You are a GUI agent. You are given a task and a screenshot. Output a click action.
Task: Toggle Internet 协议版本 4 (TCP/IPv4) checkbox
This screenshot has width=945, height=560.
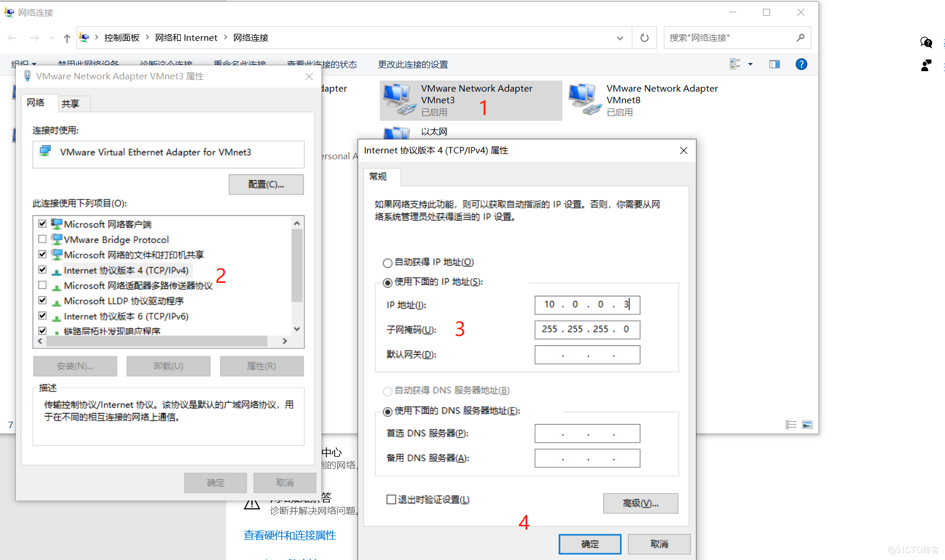[43, 270]
